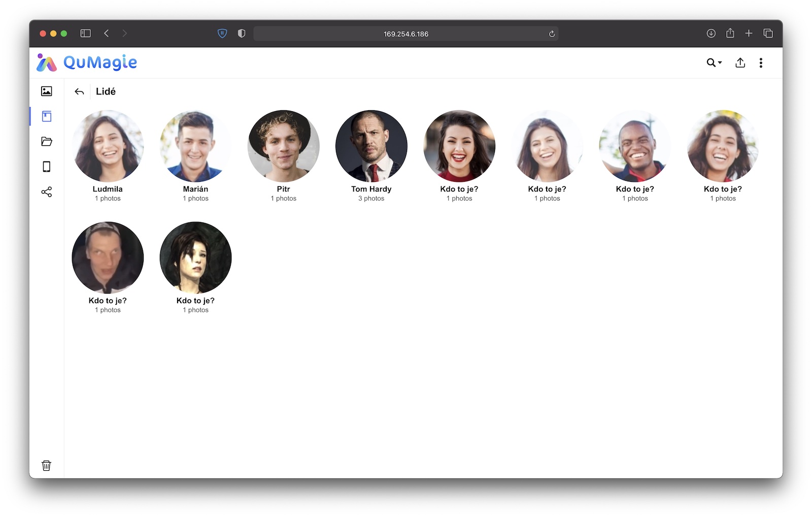Click the address bar showing 169.254.6.186

406,34
